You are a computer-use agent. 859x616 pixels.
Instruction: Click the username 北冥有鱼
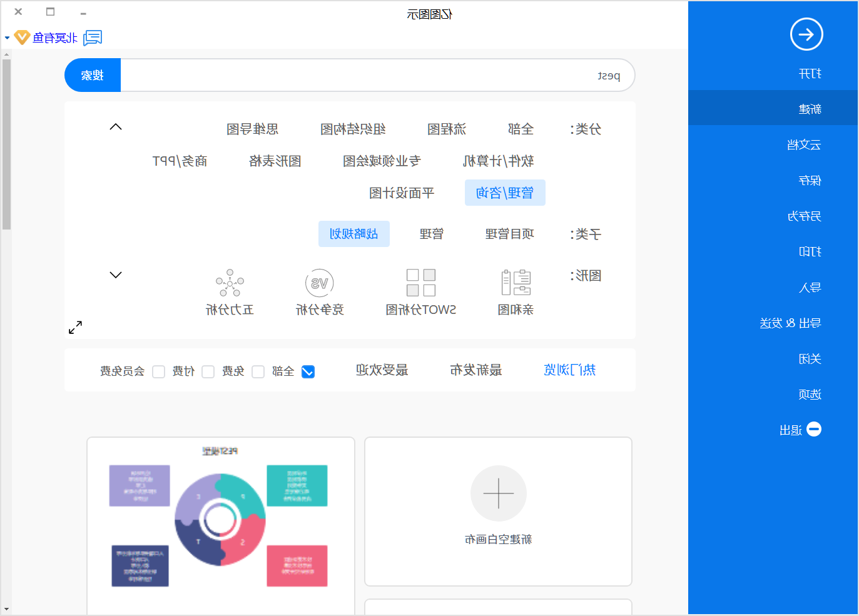pos(55,38)
